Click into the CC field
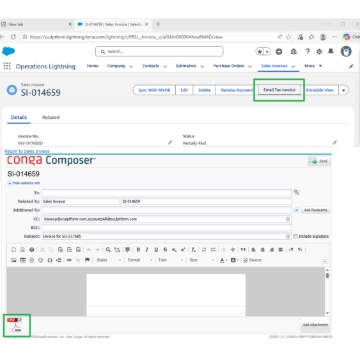360x360 pixels. (x=166, y=219)
